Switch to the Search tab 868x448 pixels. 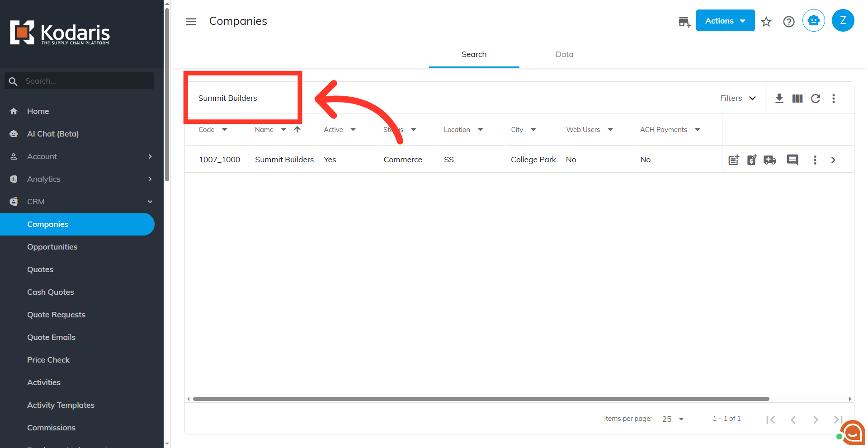pos(474,54)
